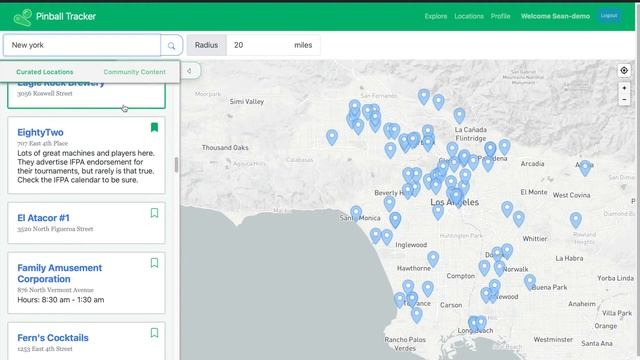Open Family Amusement Corporation link
Viewport: 640px width, 360px height.
tap(60, 273)
